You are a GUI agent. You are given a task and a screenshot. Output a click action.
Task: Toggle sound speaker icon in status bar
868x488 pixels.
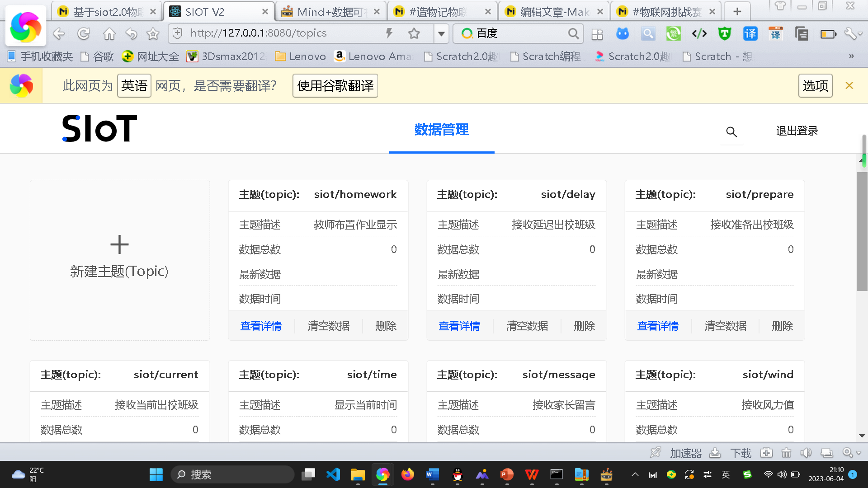pyautogui.click(x=806, y=453)
